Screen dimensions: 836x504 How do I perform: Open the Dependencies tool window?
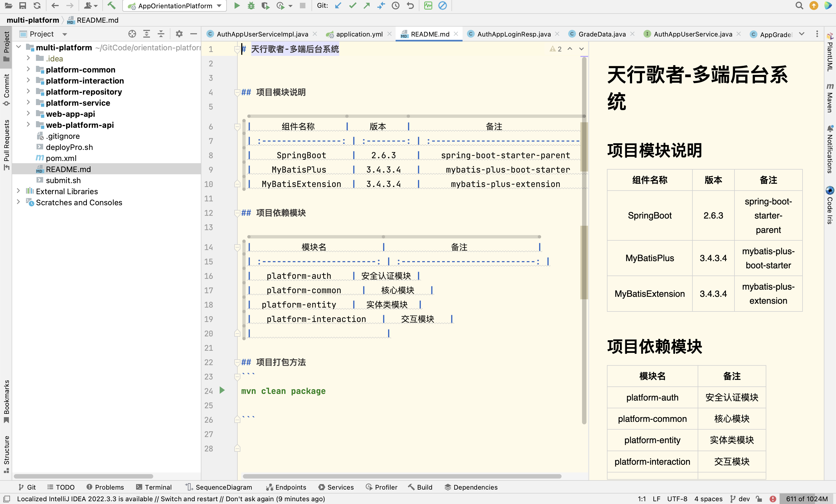click(471, 487)
